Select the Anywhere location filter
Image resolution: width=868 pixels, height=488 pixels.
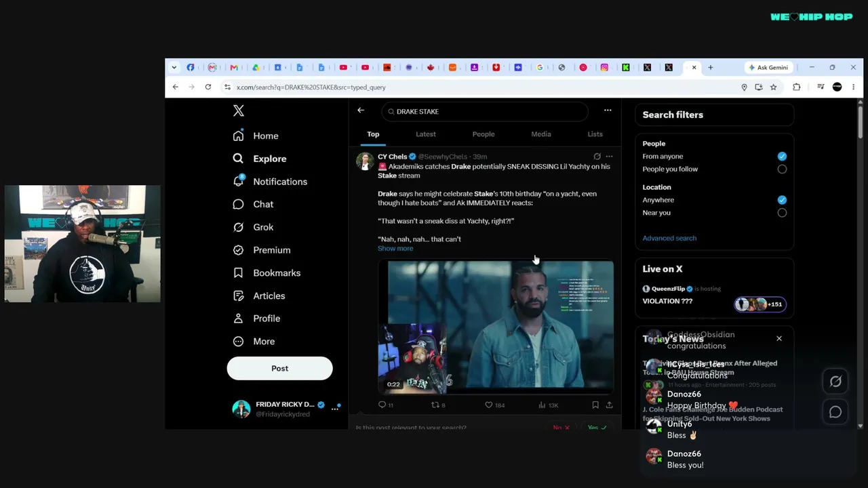point(782,200)
